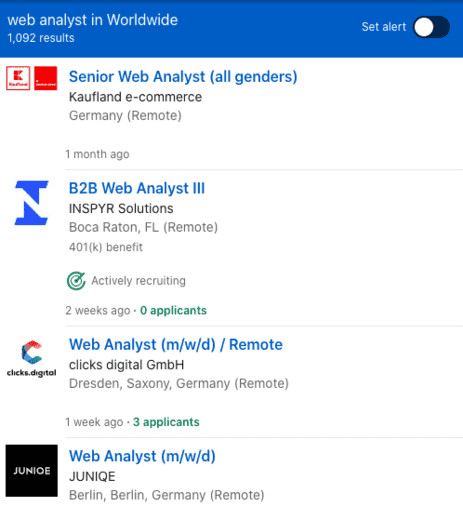Open JUNIQE Web Analyst (m/w/d) listing
Image resolution: width=463 pixels, height=520 pixels.
coord(142,456)
